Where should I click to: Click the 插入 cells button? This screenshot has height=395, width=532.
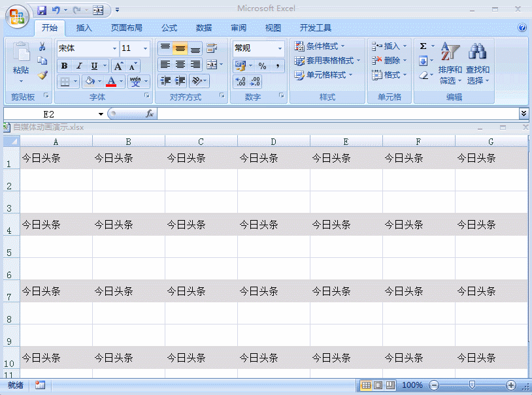[x=389, y=46]
